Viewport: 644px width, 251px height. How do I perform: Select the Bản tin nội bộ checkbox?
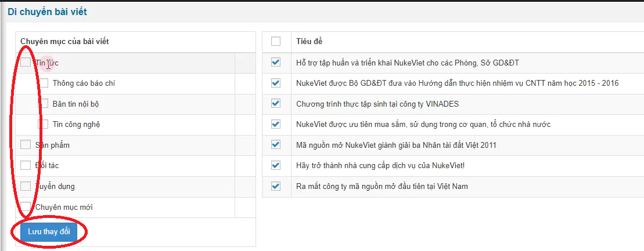click(x=44, y=104)
